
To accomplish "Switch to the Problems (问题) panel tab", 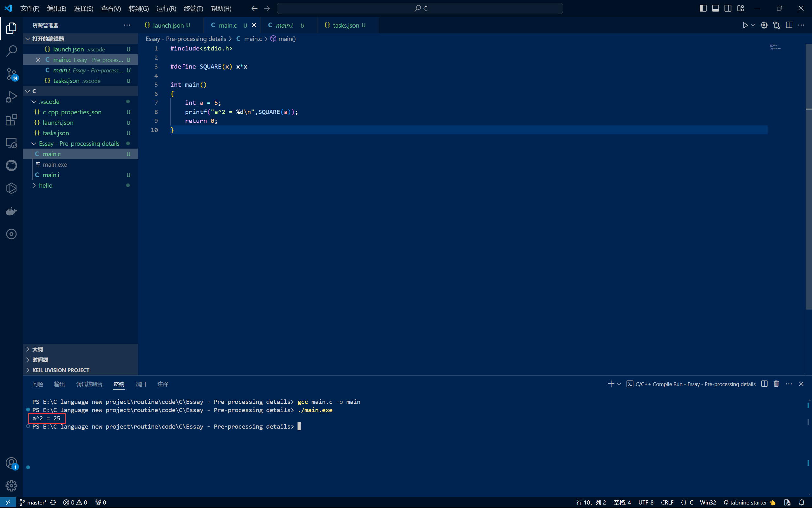I will tap(37, 384).
